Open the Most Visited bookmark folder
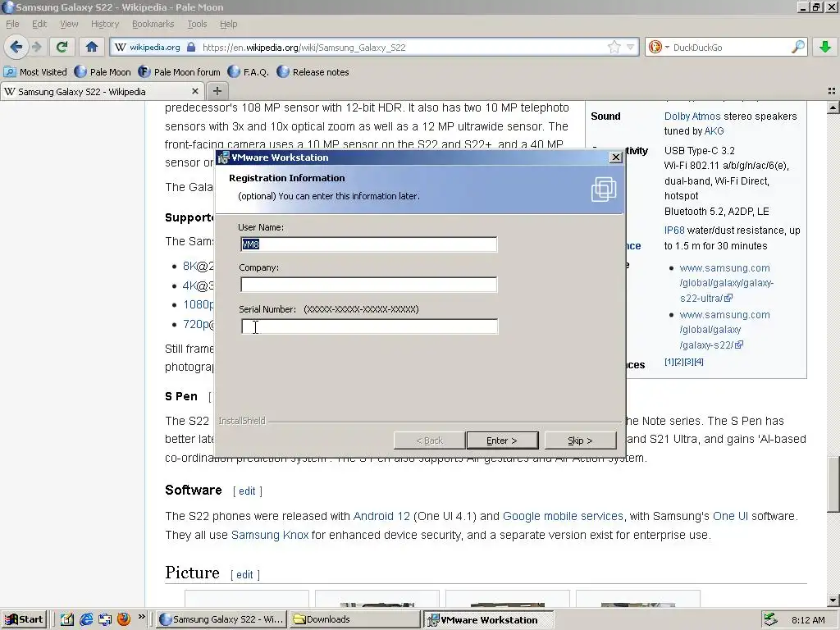This screenshot has width=840, height=630. [35, 72]
